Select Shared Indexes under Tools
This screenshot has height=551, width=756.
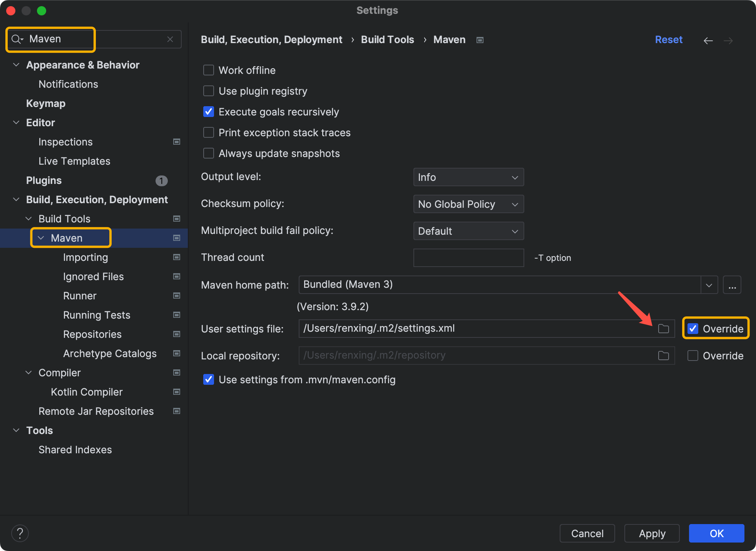click(x=75, y=450)
